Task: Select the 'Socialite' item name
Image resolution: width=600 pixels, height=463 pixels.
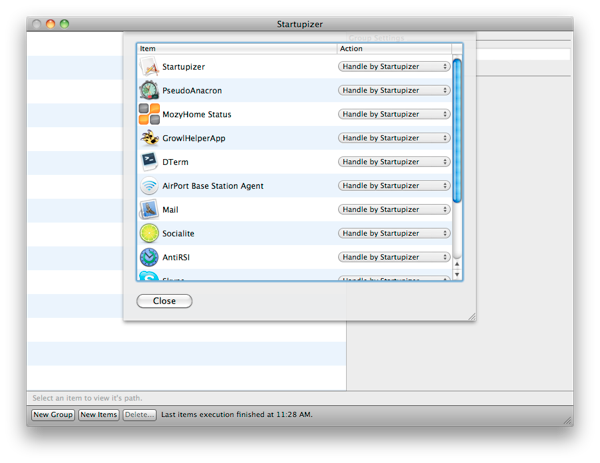Action: (178, 233)
